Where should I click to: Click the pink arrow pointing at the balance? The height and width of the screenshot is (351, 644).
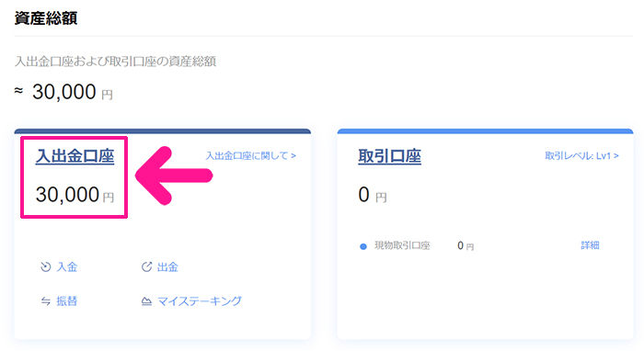174,175
